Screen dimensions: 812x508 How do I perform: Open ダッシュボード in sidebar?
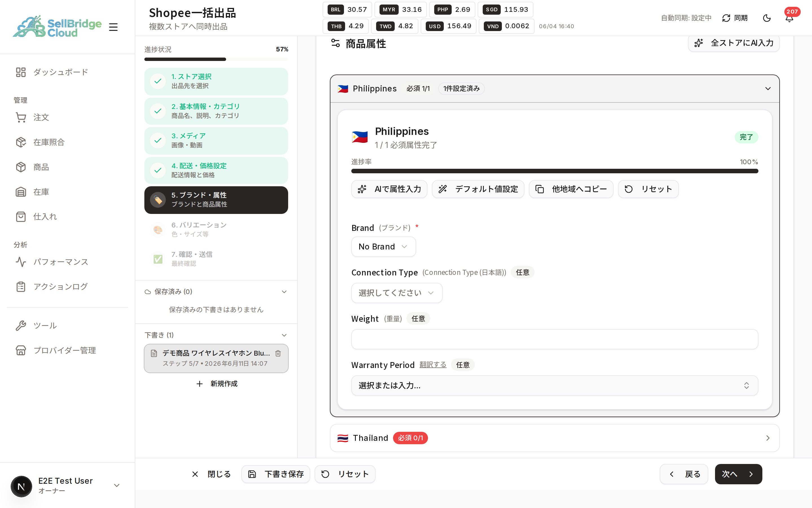67,72
